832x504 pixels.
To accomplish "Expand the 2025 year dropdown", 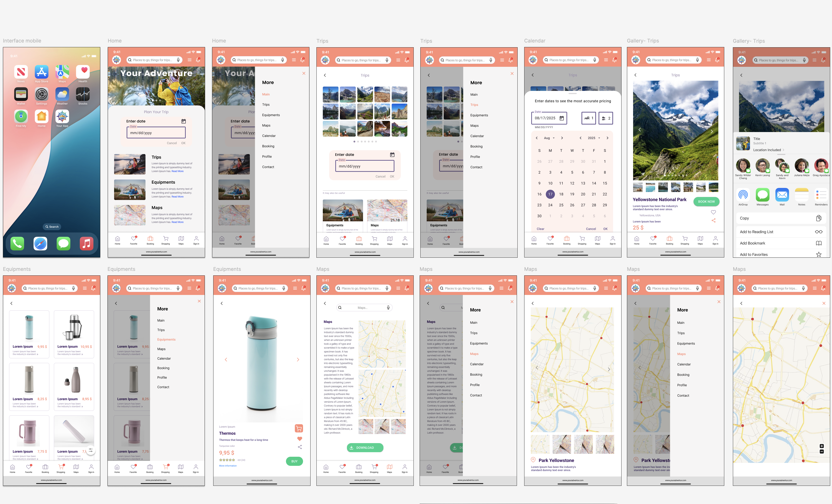I will point(594,138).
